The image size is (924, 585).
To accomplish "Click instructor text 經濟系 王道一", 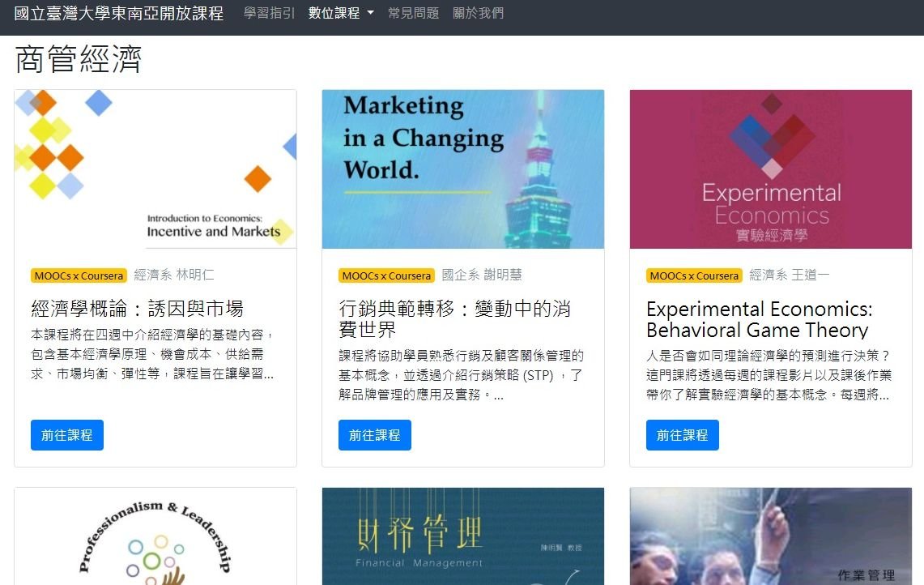I will 789,275.
